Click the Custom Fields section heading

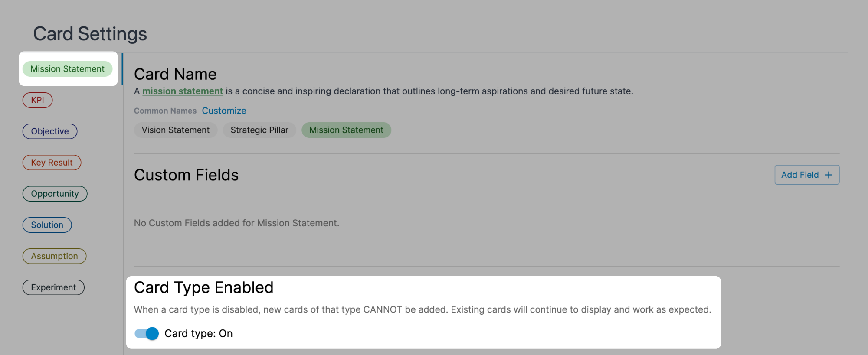(187, 175)
